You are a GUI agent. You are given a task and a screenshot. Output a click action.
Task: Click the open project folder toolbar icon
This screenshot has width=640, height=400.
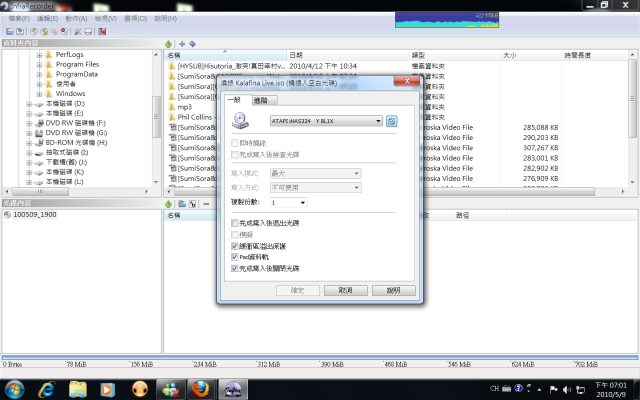9,31
